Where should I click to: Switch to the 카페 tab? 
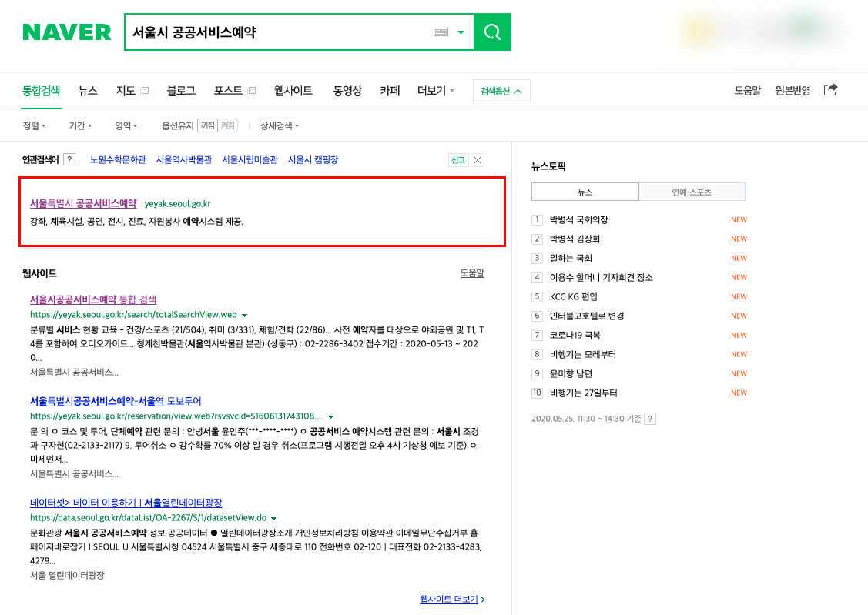click(390, 91)
